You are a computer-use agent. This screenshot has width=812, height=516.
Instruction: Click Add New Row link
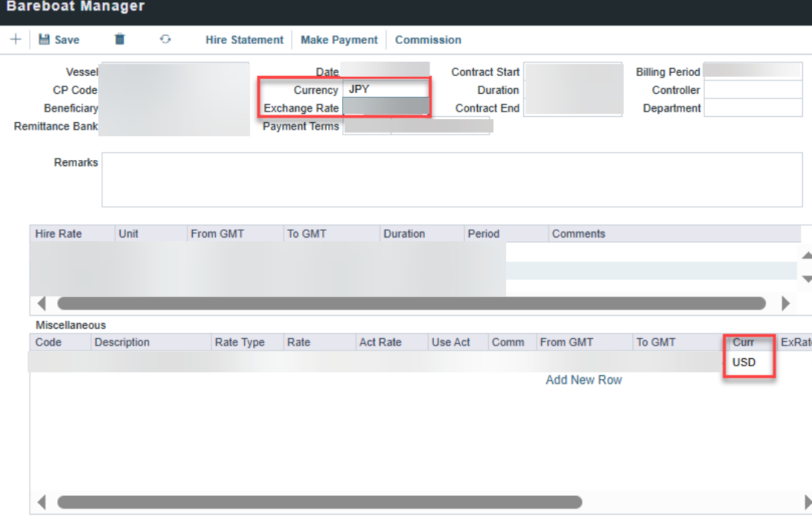[584, 380]
